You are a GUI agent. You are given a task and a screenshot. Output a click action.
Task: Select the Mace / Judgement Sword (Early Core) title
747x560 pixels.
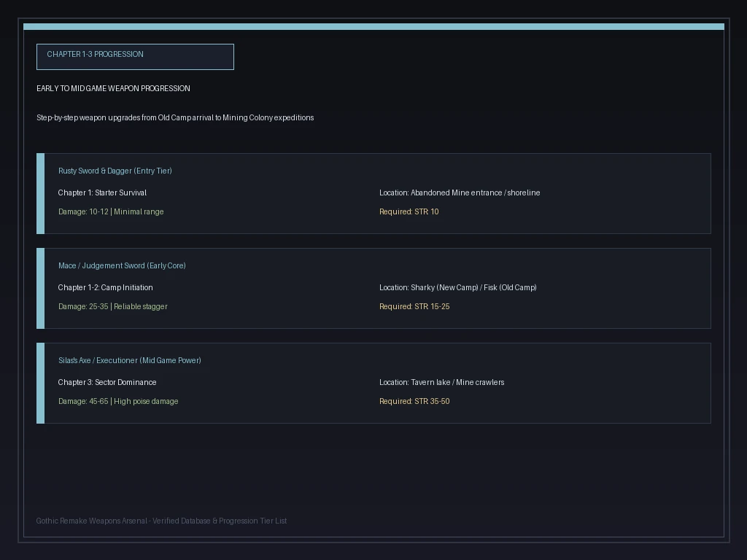pyautogui.click(x=122, y=265)
